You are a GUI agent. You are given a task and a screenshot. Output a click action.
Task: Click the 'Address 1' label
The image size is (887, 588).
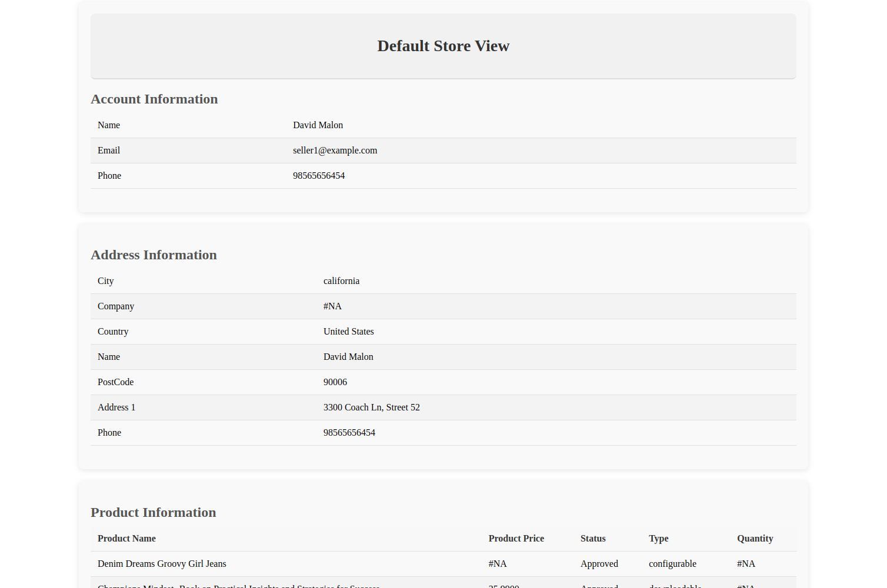[x=116, y=407]
